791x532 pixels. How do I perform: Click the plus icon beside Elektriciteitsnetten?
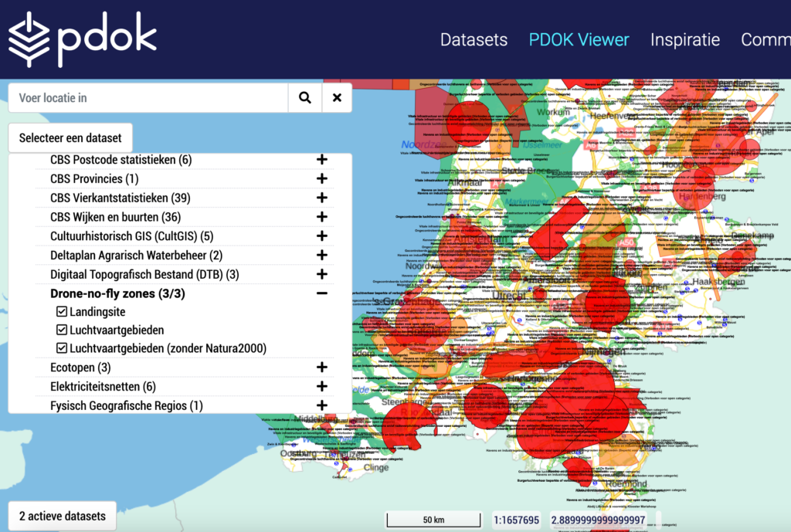[322, 387]
